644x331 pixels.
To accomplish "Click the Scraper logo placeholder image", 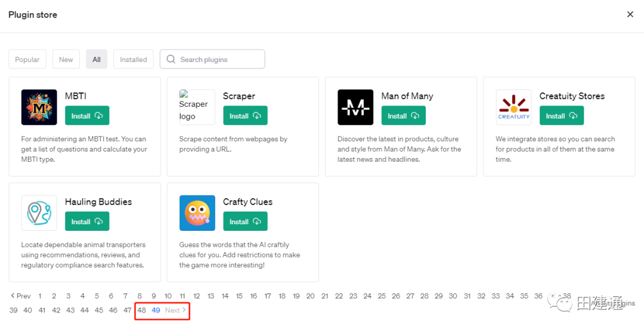I will (x=197, y=107).
